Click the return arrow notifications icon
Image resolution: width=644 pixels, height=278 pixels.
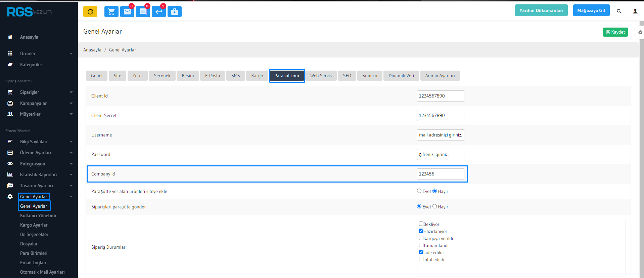tap(158, 12)
